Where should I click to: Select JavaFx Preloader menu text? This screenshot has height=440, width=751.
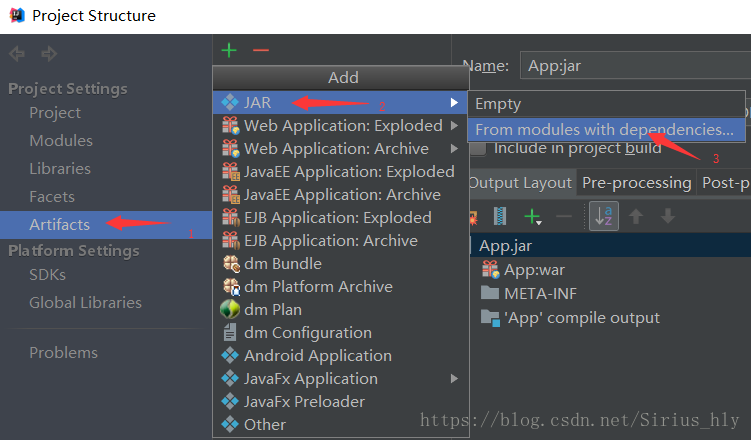click(x=304, y=401)
